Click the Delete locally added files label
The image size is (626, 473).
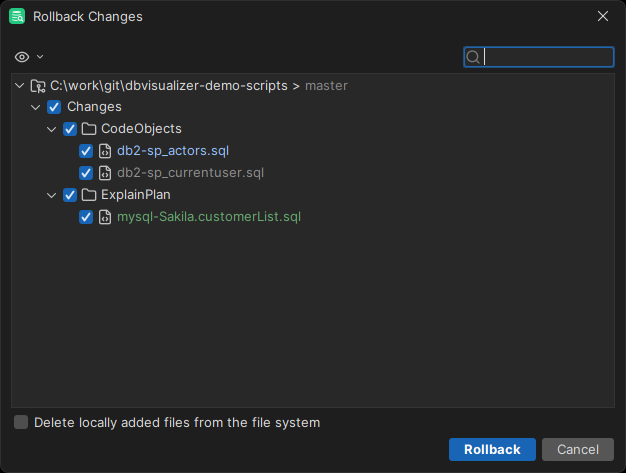[x=177, y=423]
